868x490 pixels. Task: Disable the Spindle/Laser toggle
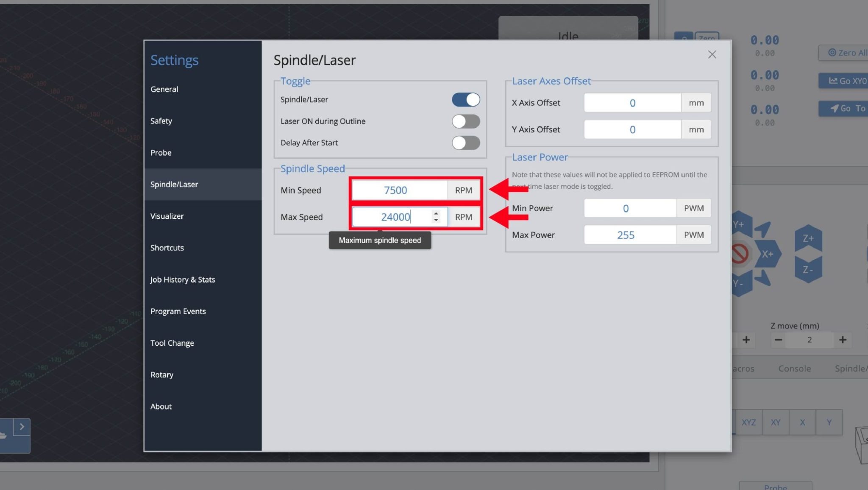(466, 100)
